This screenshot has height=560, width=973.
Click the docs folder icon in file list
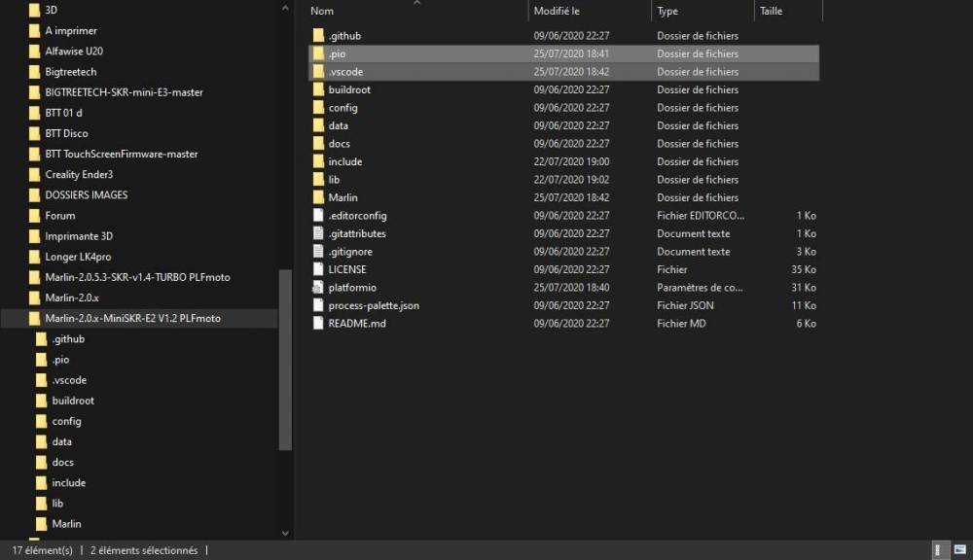point(318,143)
